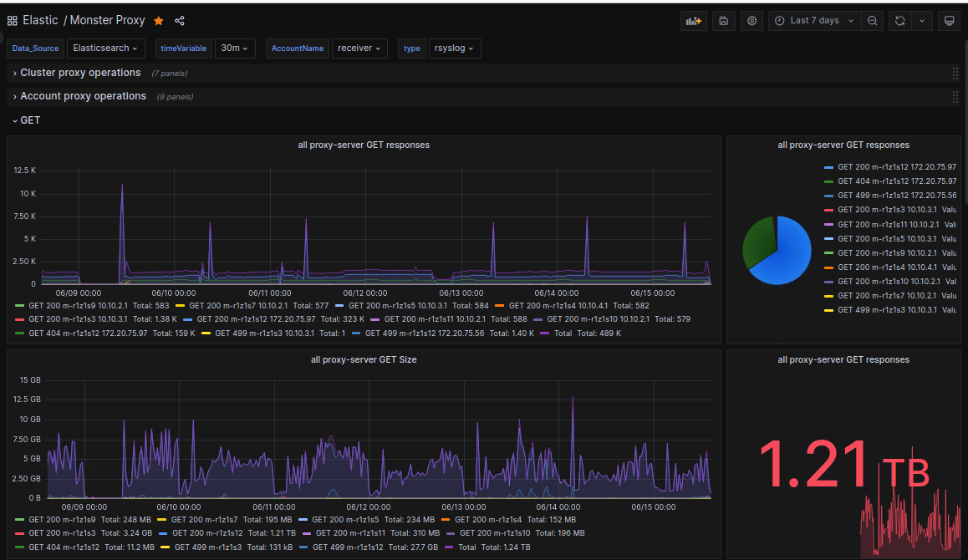The width and height of the screenshot is (968, 560).
Task: Open the timeVariable 30m dropdown
Action: 235,48
